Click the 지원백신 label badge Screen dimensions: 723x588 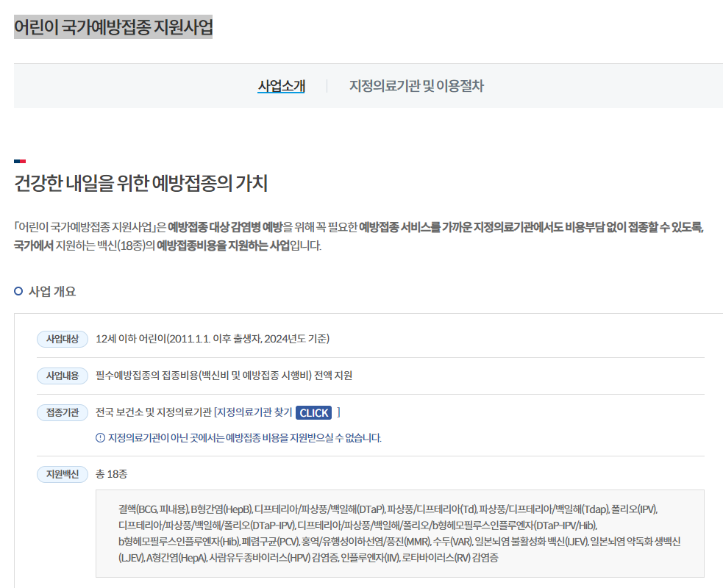(62, 474)
